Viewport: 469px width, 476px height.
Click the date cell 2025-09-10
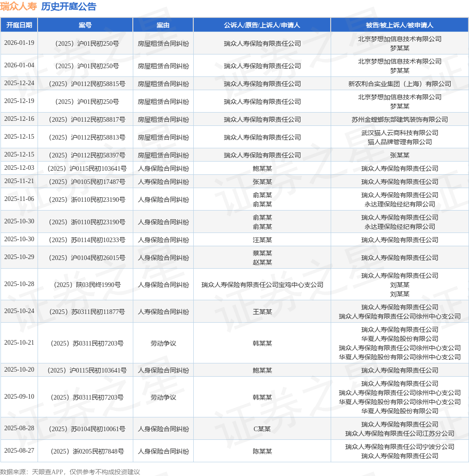19,397
